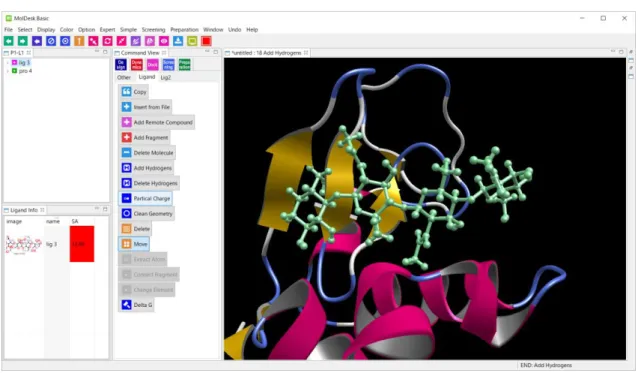Select the Design mode icon in Command View
Screen dimensions: 638x373
tap(121, 64)
